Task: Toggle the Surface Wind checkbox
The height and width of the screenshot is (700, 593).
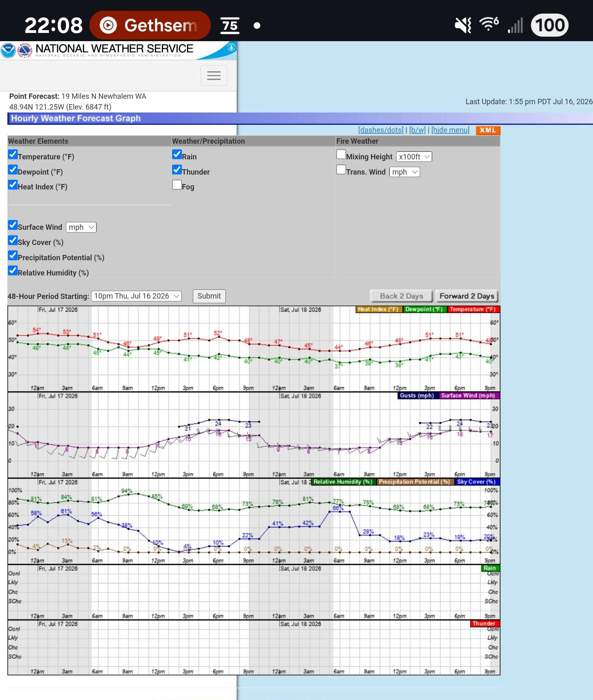Action: pos(13,225)
